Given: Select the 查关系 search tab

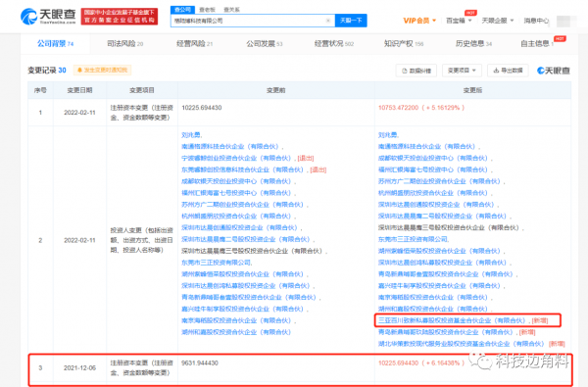Looking at the screenshot, I should click(231, 10).
